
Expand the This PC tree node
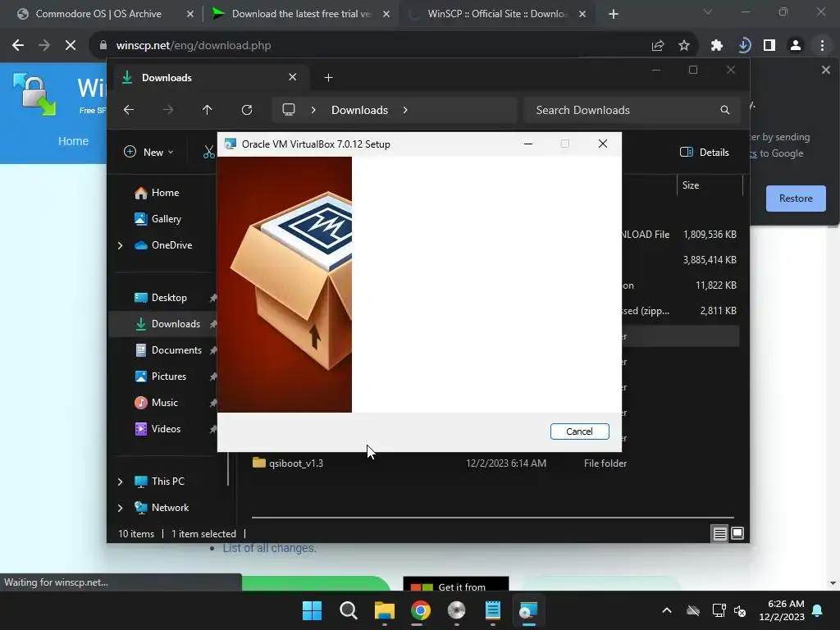120,482
